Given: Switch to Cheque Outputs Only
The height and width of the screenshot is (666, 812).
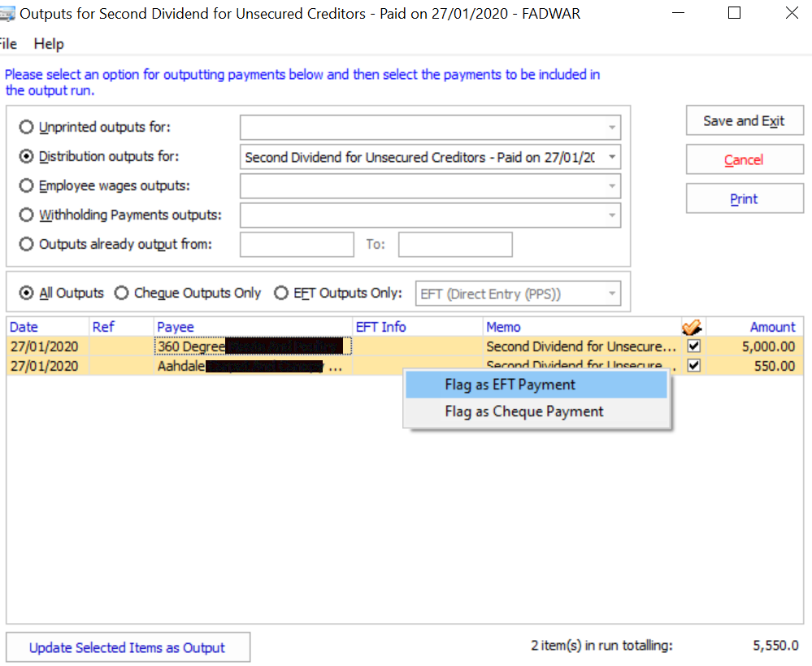Looking at the screenshot, I should (120, 293).
